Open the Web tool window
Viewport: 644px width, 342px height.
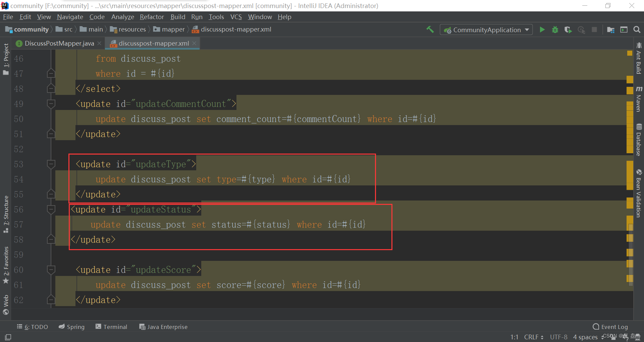click(6, 305)
